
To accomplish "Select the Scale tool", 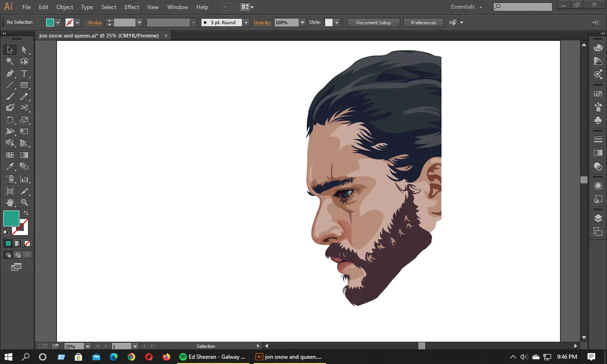I will point(24,120).
